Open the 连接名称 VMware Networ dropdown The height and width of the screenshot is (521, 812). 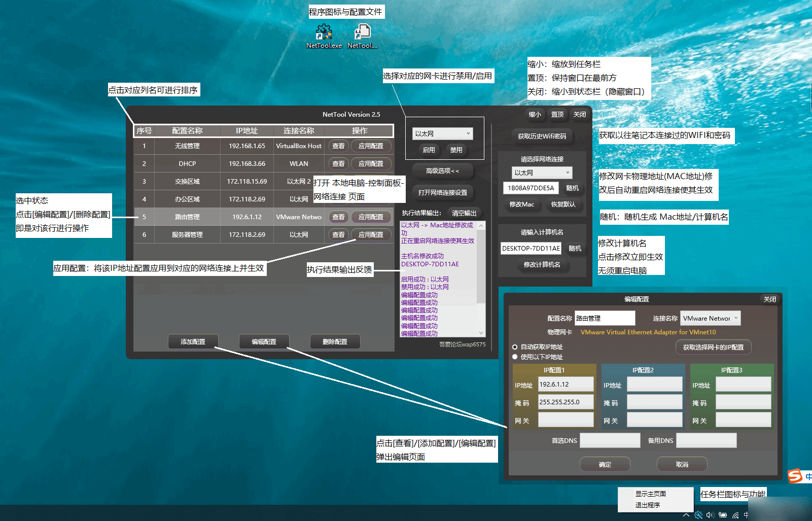(x=710, y=318)
